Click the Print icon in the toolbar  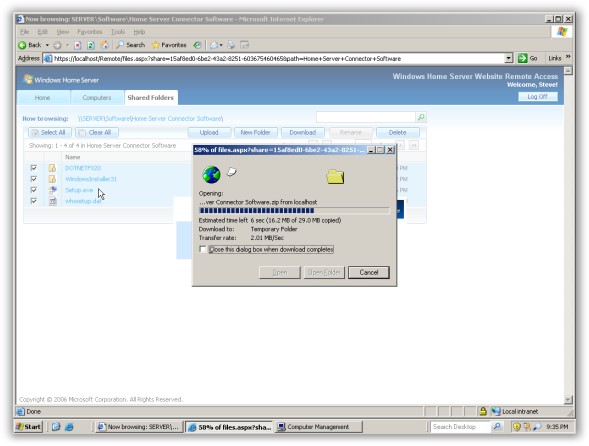231,45
